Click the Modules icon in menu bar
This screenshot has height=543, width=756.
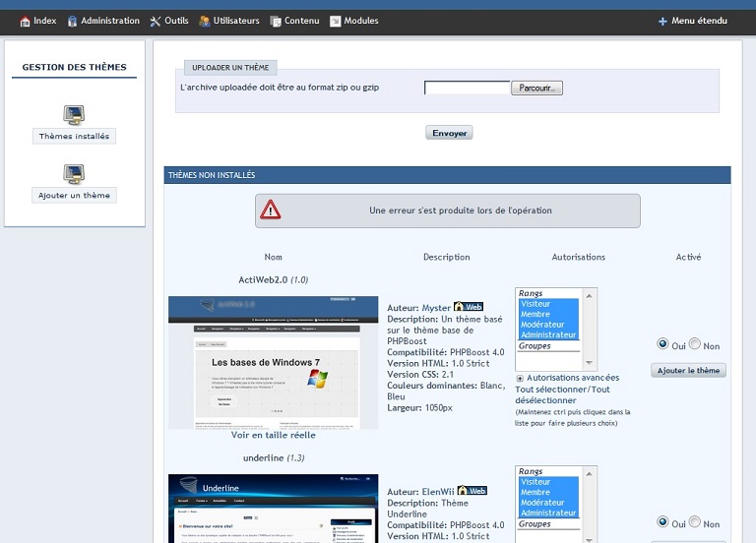[336, 21]
